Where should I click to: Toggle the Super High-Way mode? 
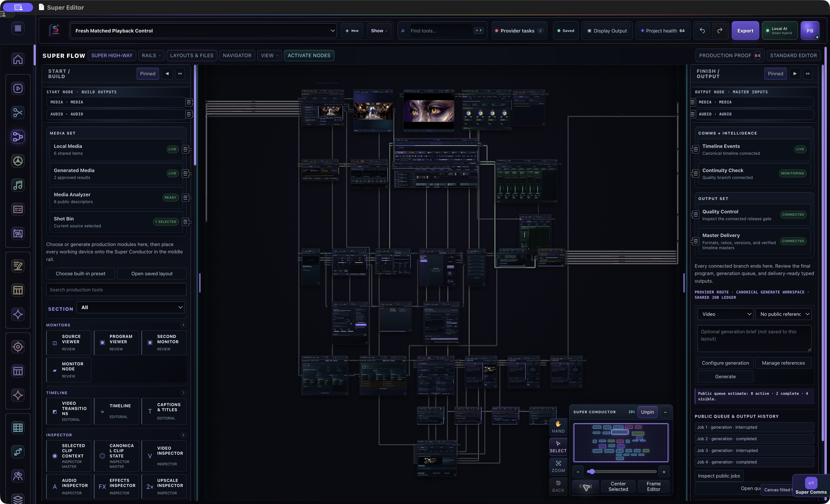(112, 56)
